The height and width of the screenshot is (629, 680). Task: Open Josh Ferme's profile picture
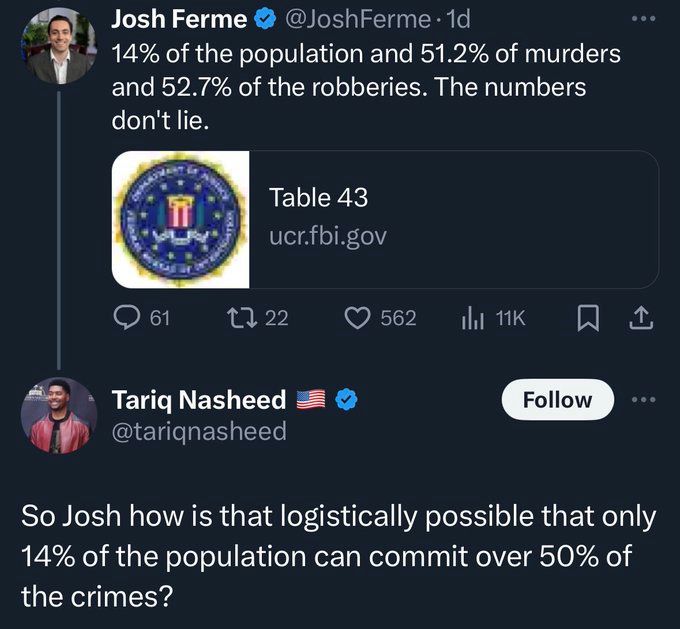coord(56,47)
